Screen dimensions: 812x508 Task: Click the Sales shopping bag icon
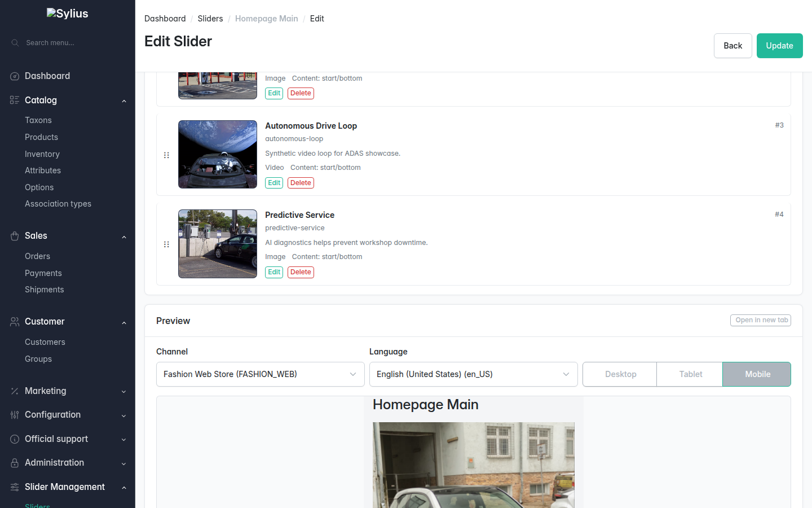pyautogui.click(x=15, y=236)
